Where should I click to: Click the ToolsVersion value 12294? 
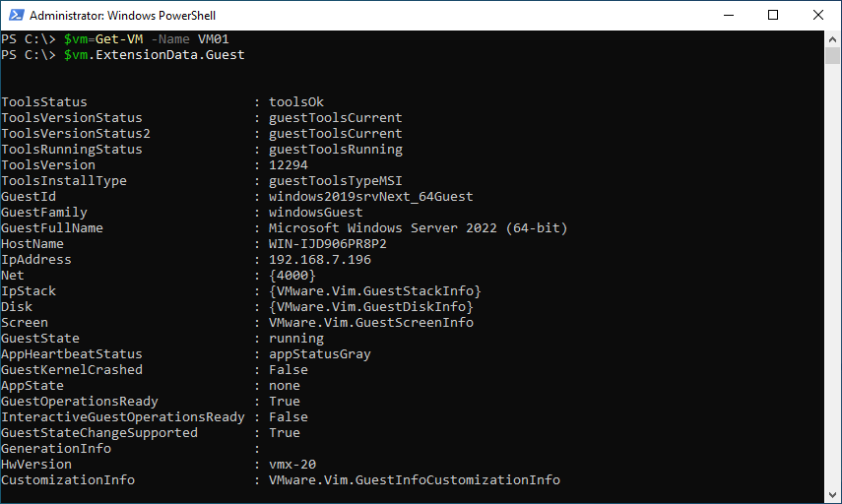pyautogui.click(x=289, y=165)
